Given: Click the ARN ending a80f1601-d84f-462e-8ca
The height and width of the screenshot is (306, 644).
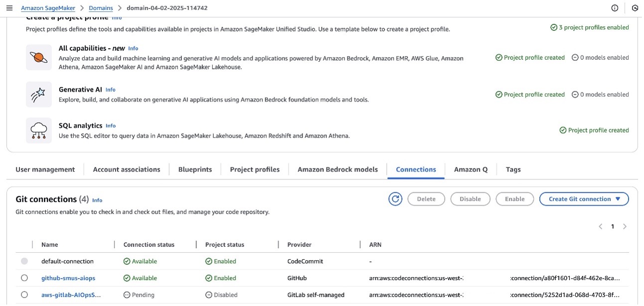Looking at the screenshot, I should point(495,278).
